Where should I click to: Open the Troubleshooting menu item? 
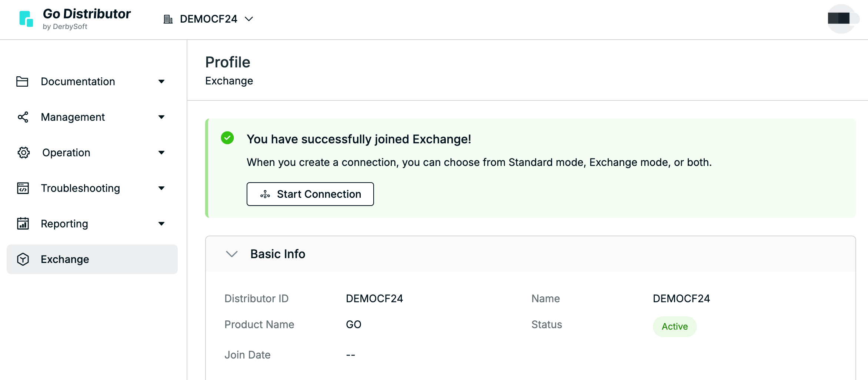[x=92, y=188]
